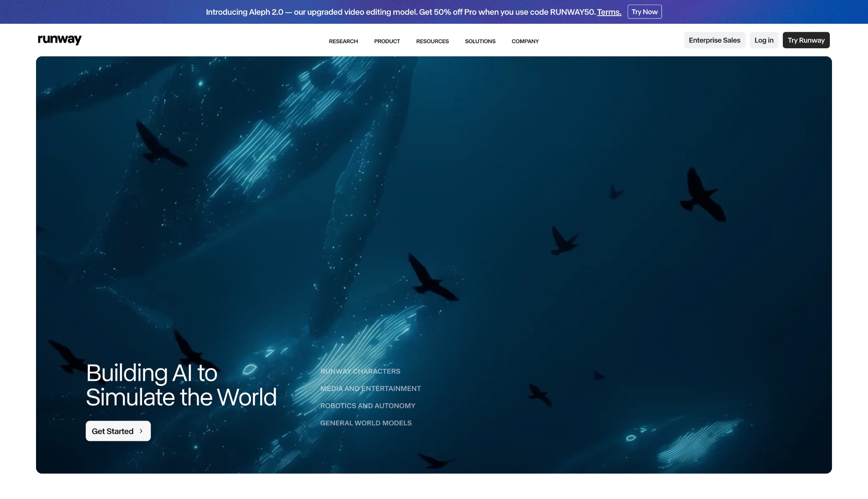The height and width of the screenshot is (499, 868).
Task: Click Enterprise Sales button
Action: (715, 40)
